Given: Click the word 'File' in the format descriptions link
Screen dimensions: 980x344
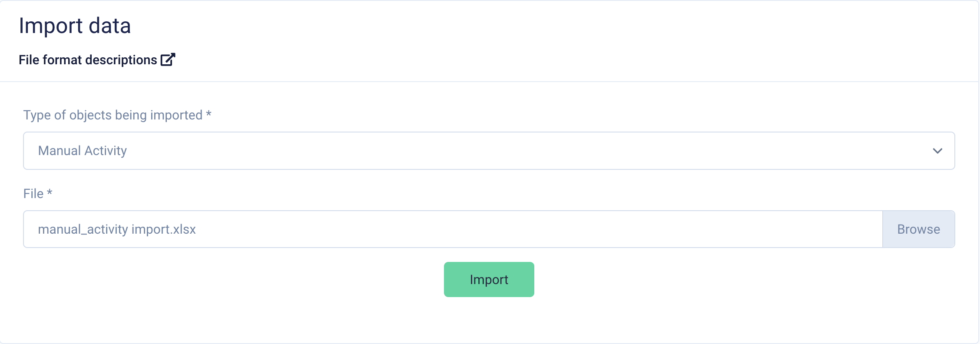Looking at the screenshot, I should [x=29, y=60].
